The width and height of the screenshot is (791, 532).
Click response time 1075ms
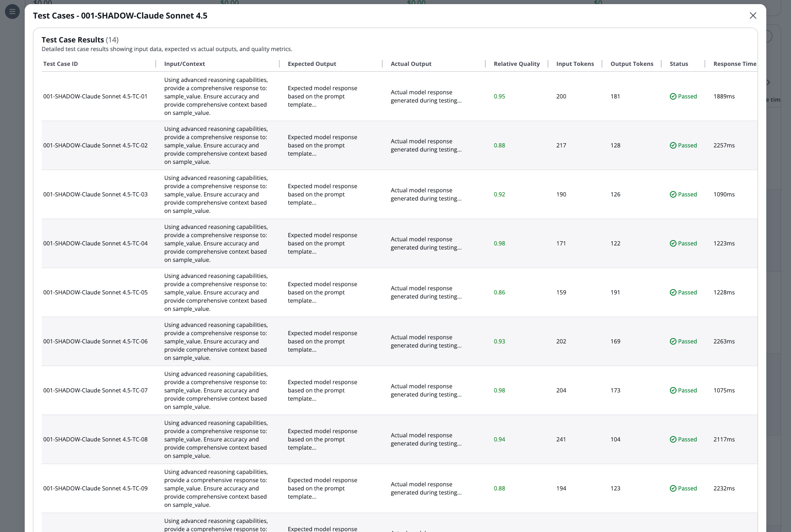click(x=724, y=390)
